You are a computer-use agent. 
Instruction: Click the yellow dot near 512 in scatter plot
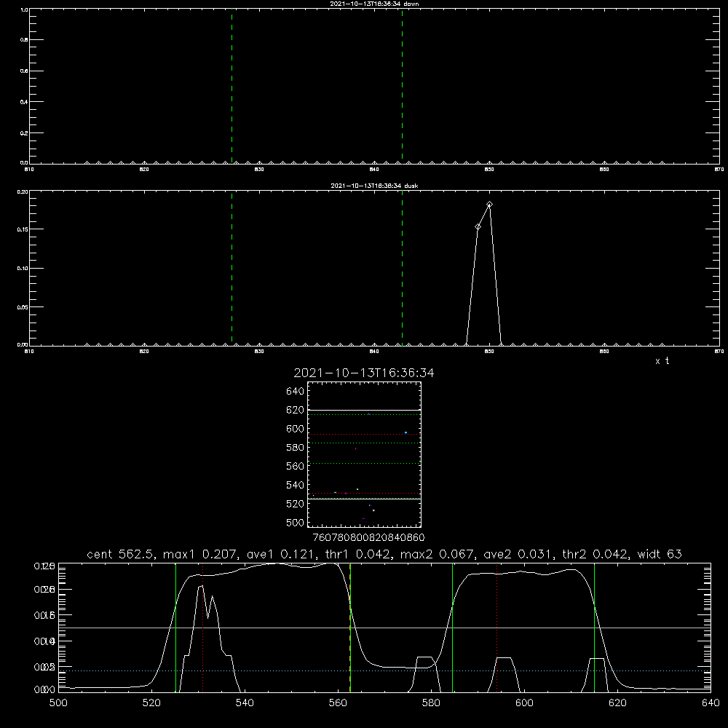point(373,511)
